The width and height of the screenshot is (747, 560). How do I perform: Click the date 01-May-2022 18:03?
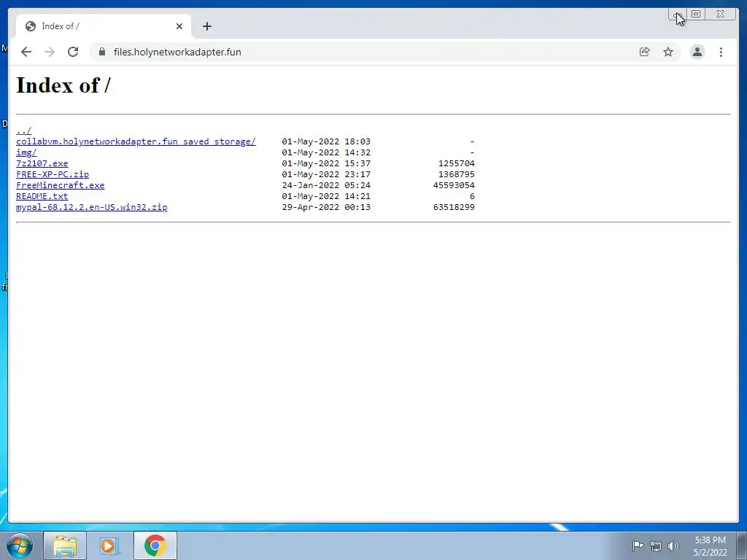(x=326, y=141)
